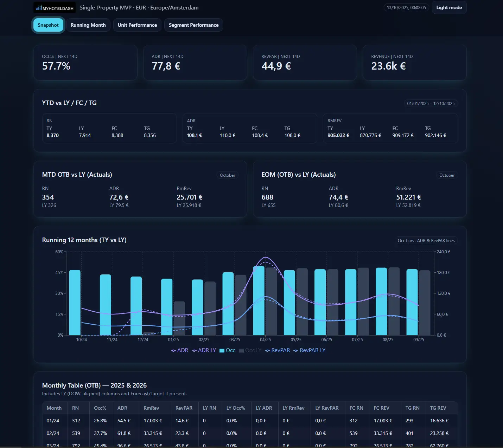This screenshot has height=448, width=503.
Task: Open the Snapshot tab
Action: point(48,25)
